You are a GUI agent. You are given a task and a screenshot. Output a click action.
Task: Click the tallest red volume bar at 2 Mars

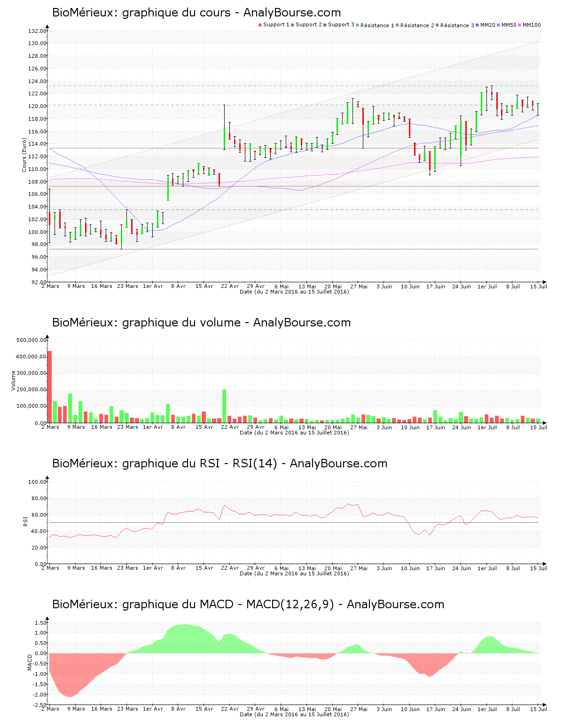(x=50, y=387)
